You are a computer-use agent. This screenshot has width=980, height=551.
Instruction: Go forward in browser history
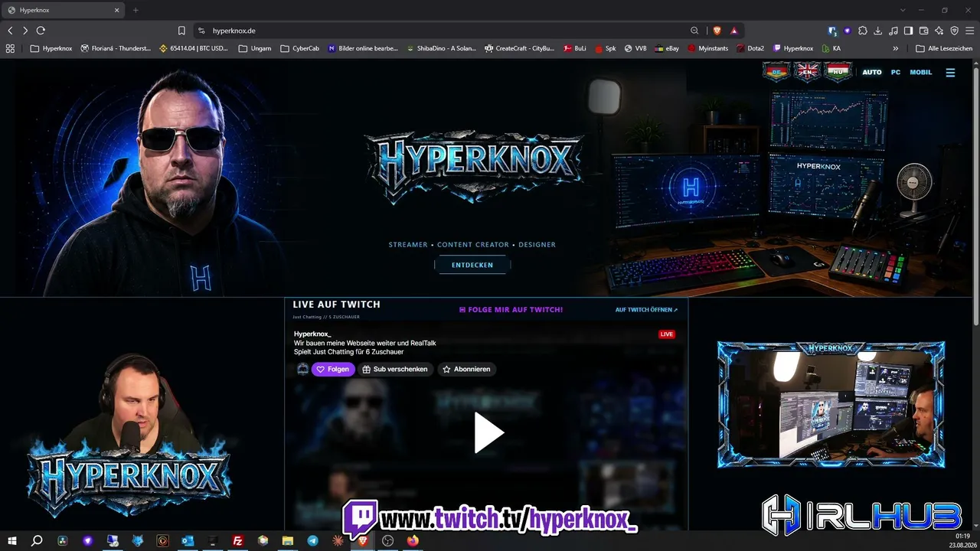tap(25, 31)
